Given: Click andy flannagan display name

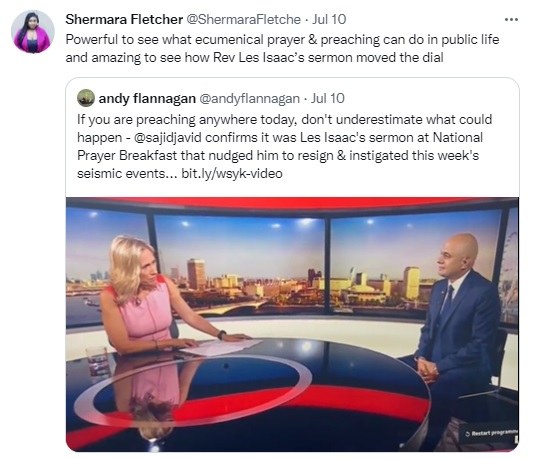Looking at the screenshot, I should [147, 99].
